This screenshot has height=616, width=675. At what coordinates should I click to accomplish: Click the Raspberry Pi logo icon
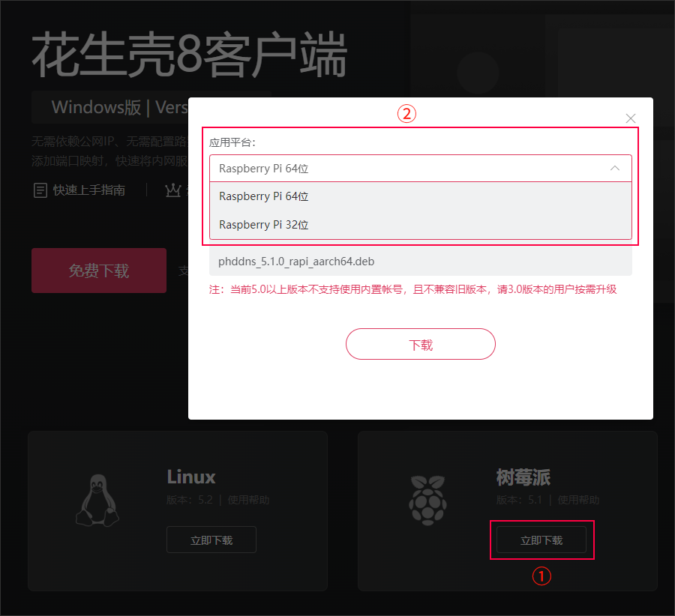[427, 501]
